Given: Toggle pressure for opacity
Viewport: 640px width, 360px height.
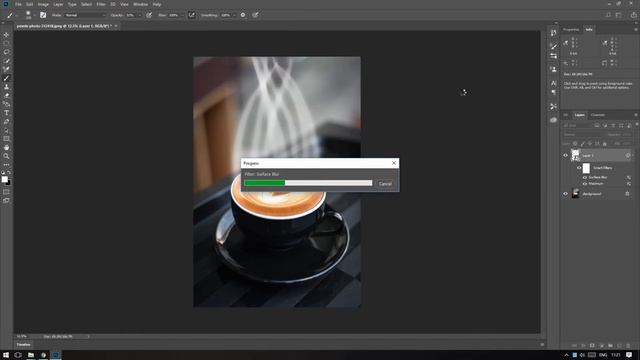Looking at the screenshot, I should pyautogui.click(x=149, y=15).
